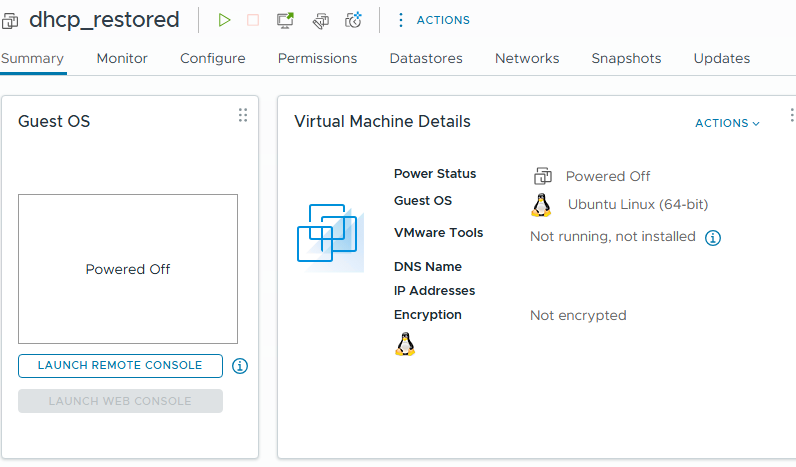Open the Datastores tab
The width and height of the screenshot is (796, 467).
click(x=426, y=58)
